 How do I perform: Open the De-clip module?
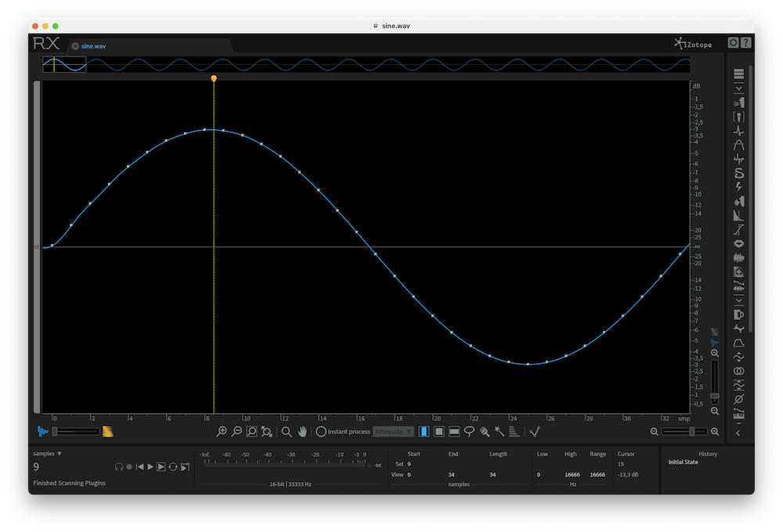point(738,146)
